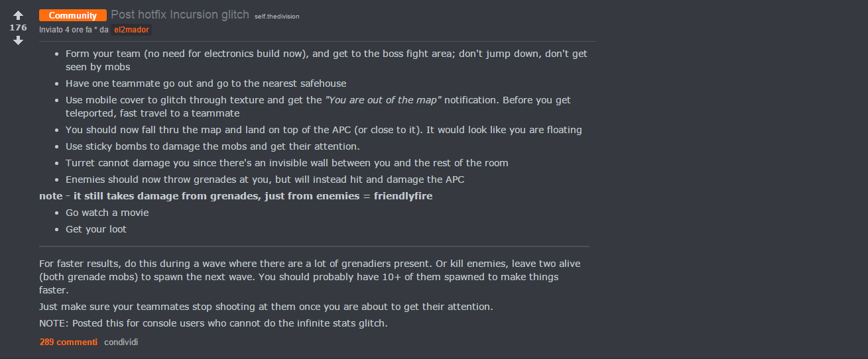Select the orange Community flair tag
Image resolution: width=868 pixels, height=359 pixels.
(x=72, y=15)
